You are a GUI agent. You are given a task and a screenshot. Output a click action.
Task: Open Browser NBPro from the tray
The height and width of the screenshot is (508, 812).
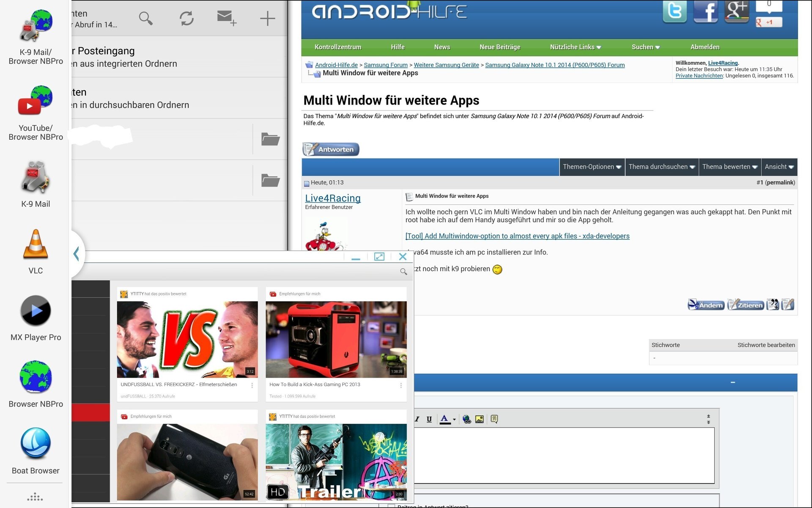[36, 384]
